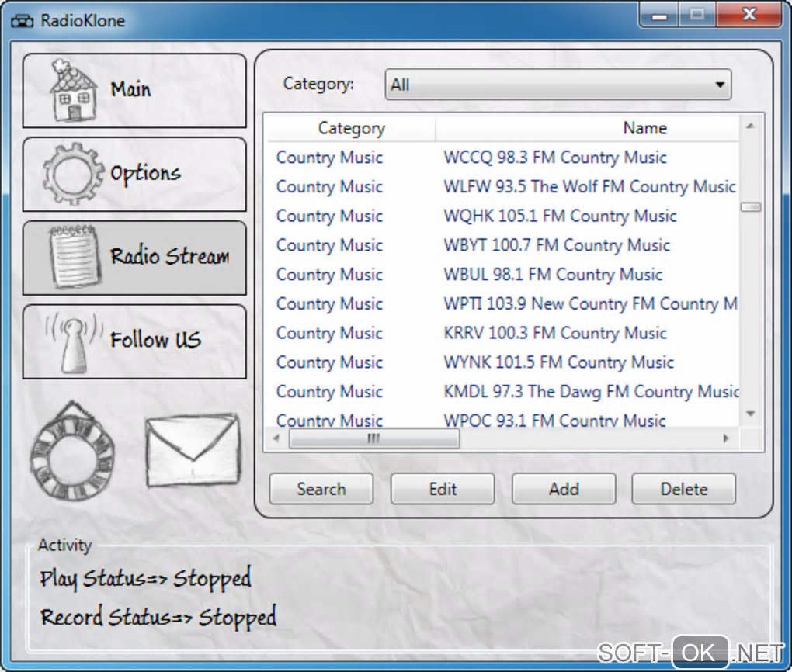Click the horizontal scrollbar thumb
This screenshot has width=792, height=672.
(x=373, y=438)
